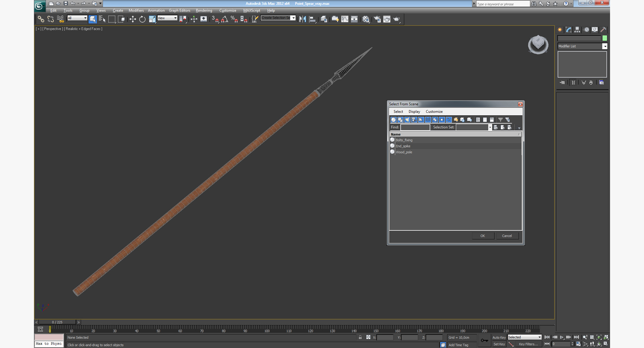Open Render Setup dialog
The height and width of the screenshot is (348, 644).
pos(377,19)
